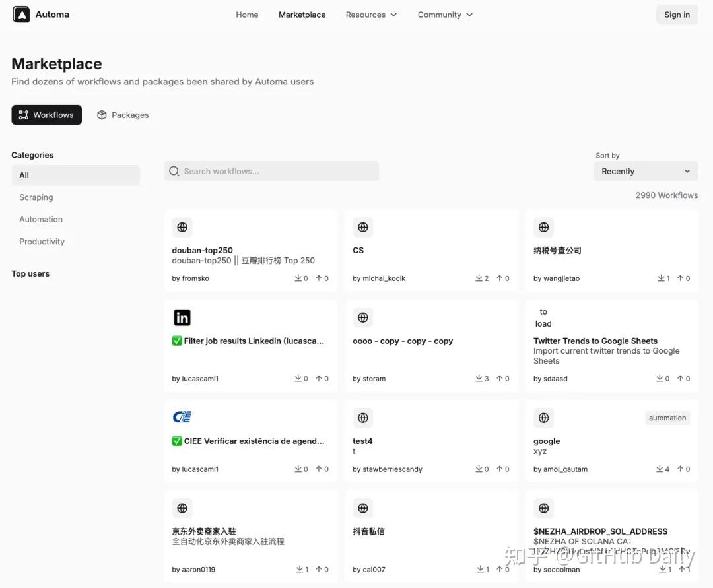The height and width of the screenshot is (588, 713).
Task: Click globe icon on douban-top250 card
Action: point(182,227)
